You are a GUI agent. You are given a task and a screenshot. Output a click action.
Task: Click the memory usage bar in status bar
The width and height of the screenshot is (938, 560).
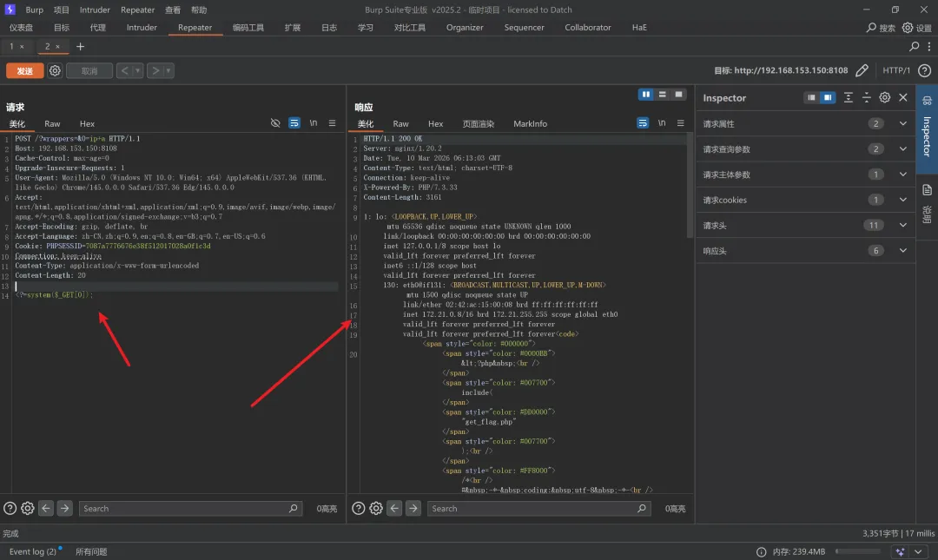click(x=857, y=551)
